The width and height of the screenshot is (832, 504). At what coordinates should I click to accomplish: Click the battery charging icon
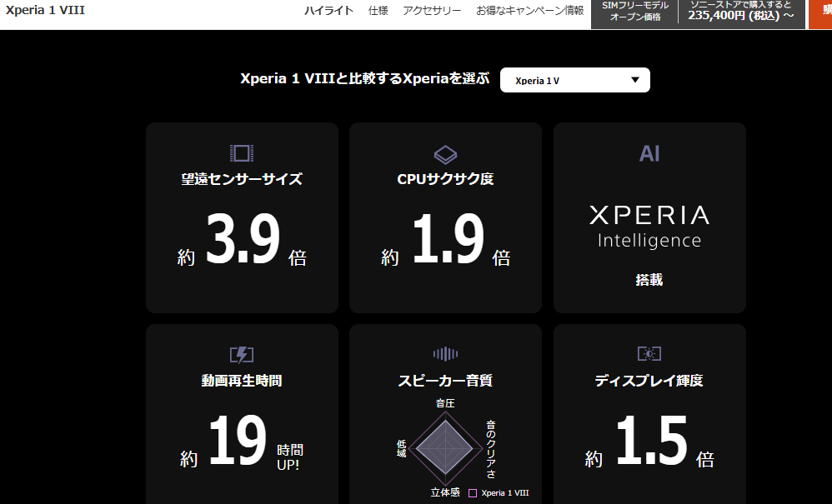pyautogui.click(x=242, y=355)
